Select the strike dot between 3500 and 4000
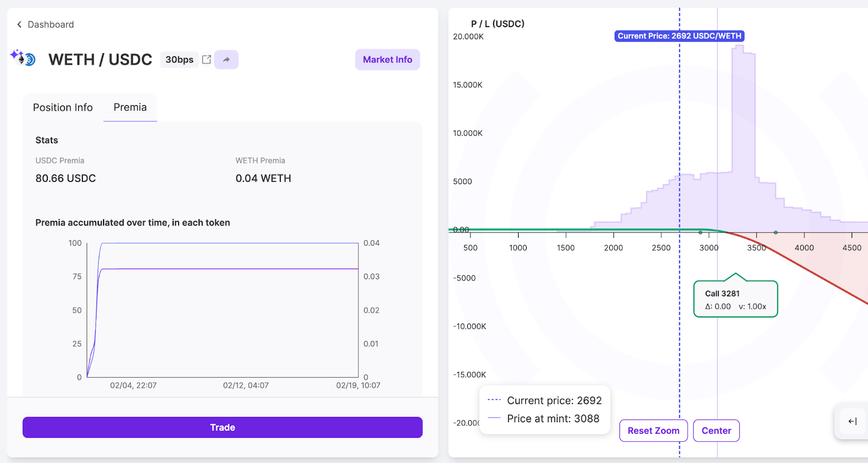 pos(776,232)
